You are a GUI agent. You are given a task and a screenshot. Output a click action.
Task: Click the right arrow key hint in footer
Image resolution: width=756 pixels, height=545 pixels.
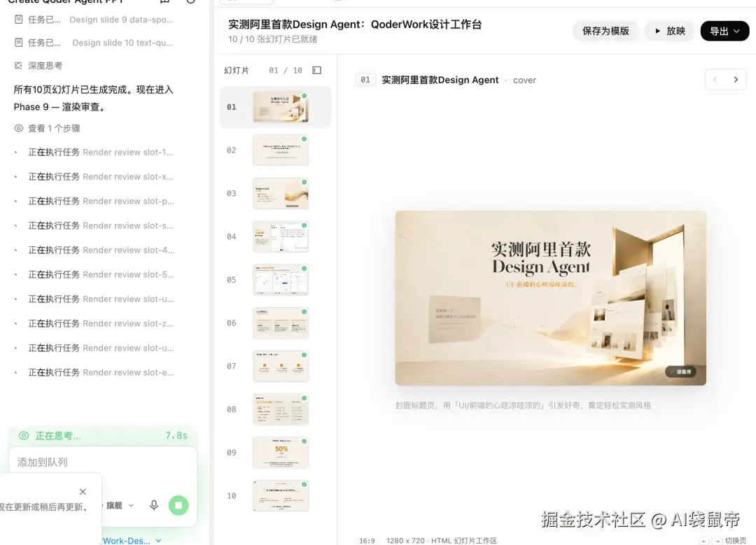717,541
